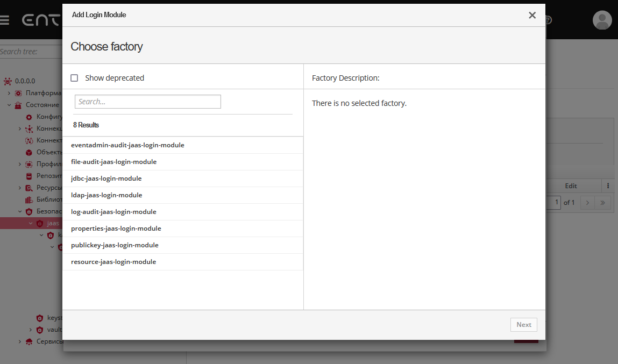The width and height of the screenshot is (618, 364).
Task: Select ldap-jaas-login-module factory
Action: (106, 195)
